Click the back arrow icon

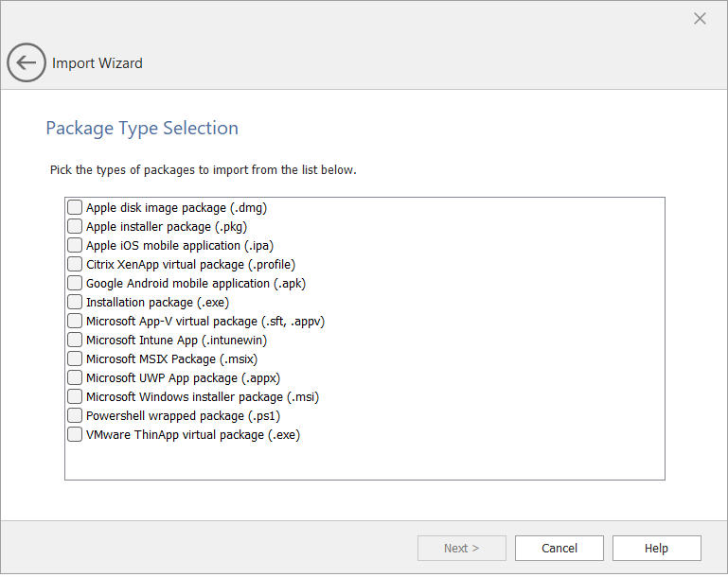[26, 63]
